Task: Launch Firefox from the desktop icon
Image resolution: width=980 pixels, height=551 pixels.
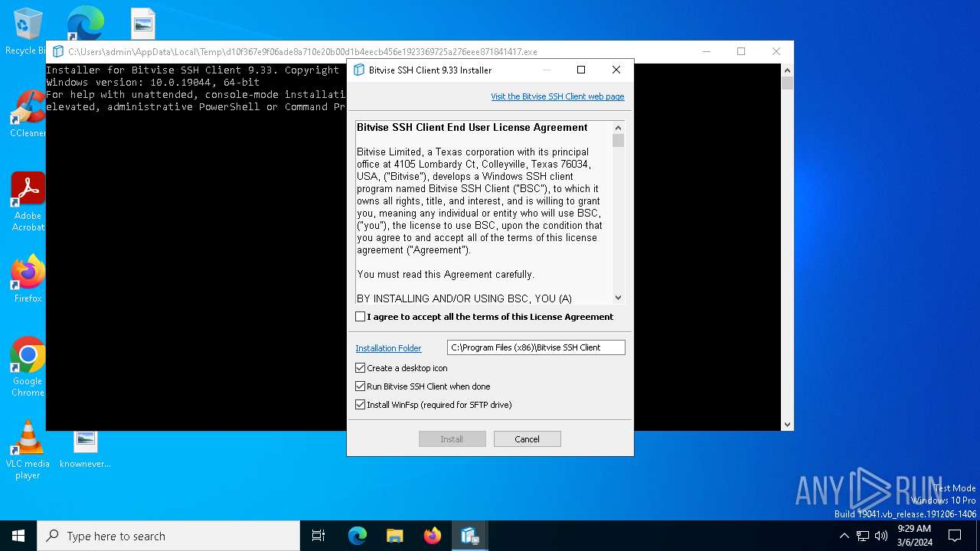Action: [28, 279]
